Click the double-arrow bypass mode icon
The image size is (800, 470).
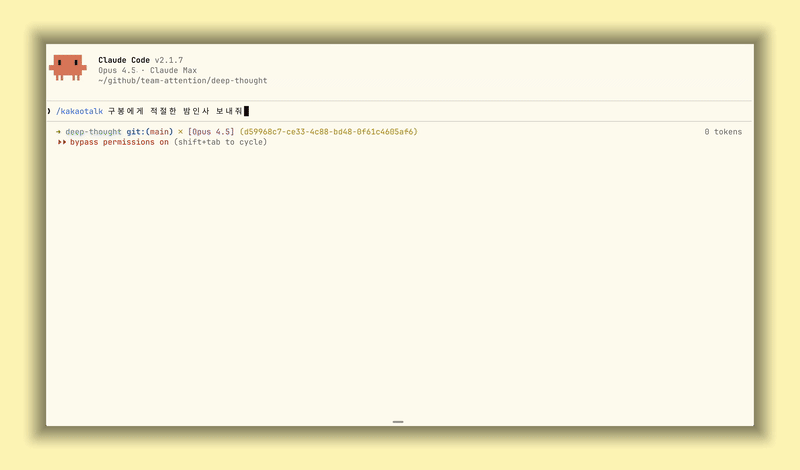[x=62, y=142]
